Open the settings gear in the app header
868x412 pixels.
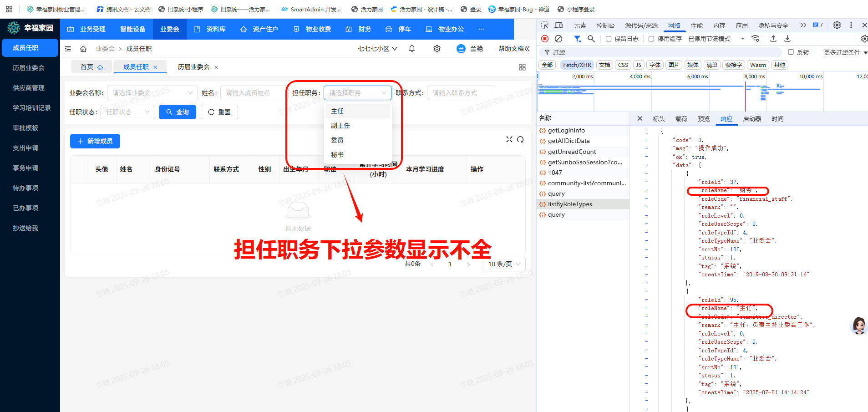tap(437, 48)
